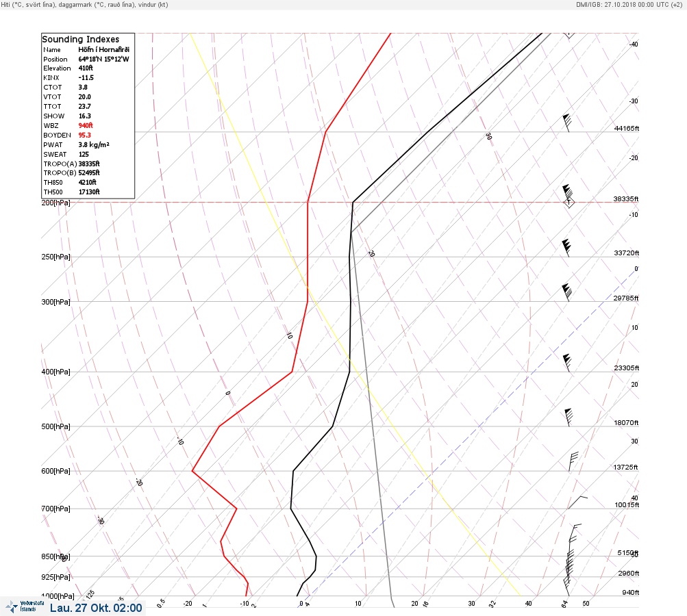
Task: Click the '200[hPa]' pressure label
Action: tap(55, 203)
